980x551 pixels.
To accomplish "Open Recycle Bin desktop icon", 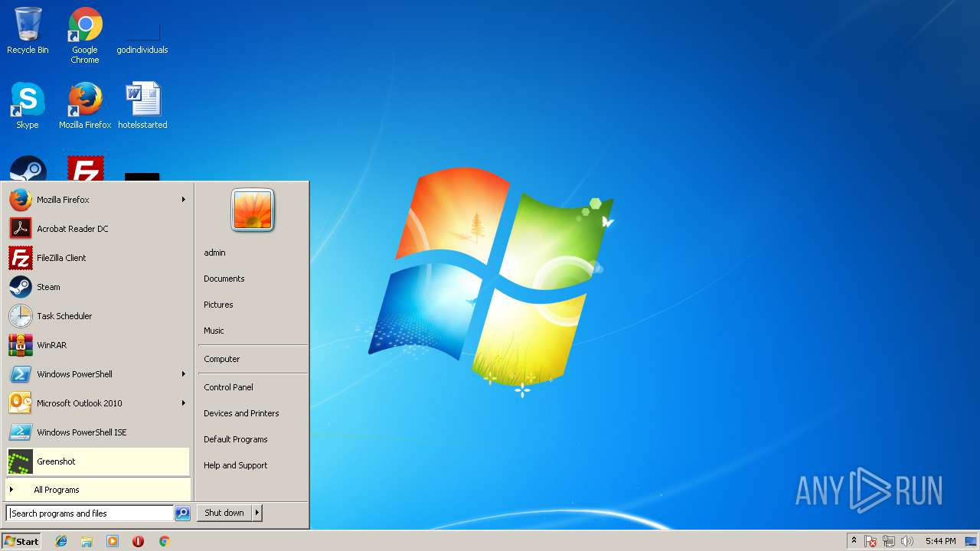I will click(x=28, y=31).
